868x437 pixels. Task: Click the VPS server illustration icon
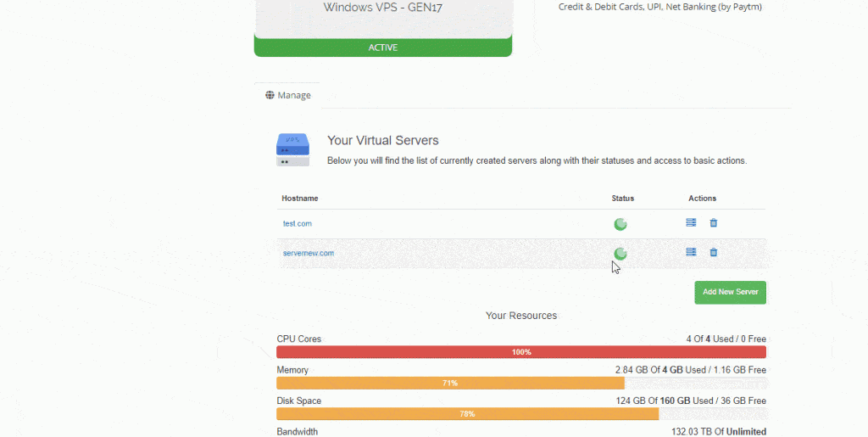pos(292,150)
